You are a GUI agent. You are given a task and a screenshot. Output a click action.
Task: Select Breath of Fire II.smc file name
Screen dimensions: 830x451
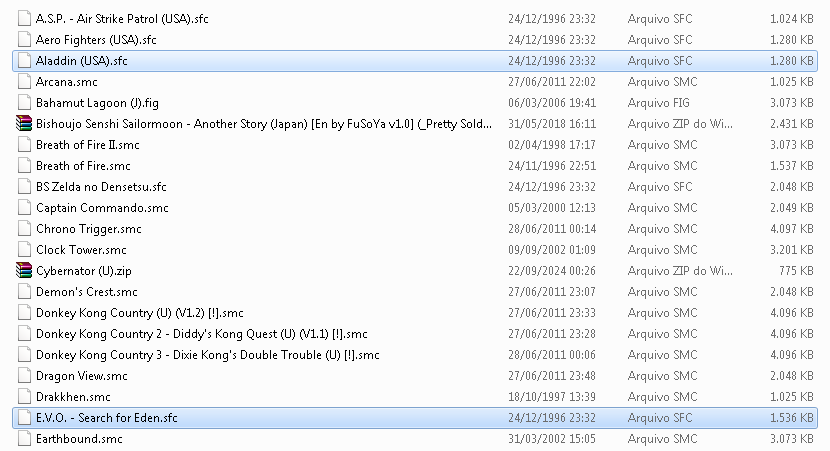[x=87, y=145]
